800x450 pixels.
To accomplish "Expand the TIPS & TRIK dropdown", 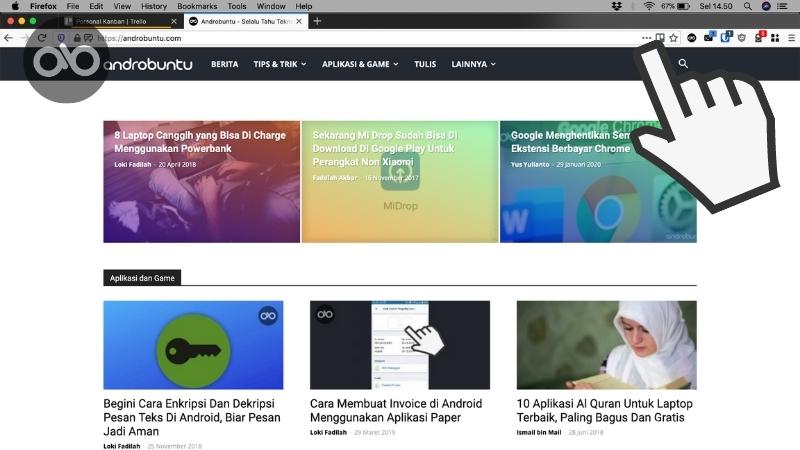I will (x=280, y=64).
